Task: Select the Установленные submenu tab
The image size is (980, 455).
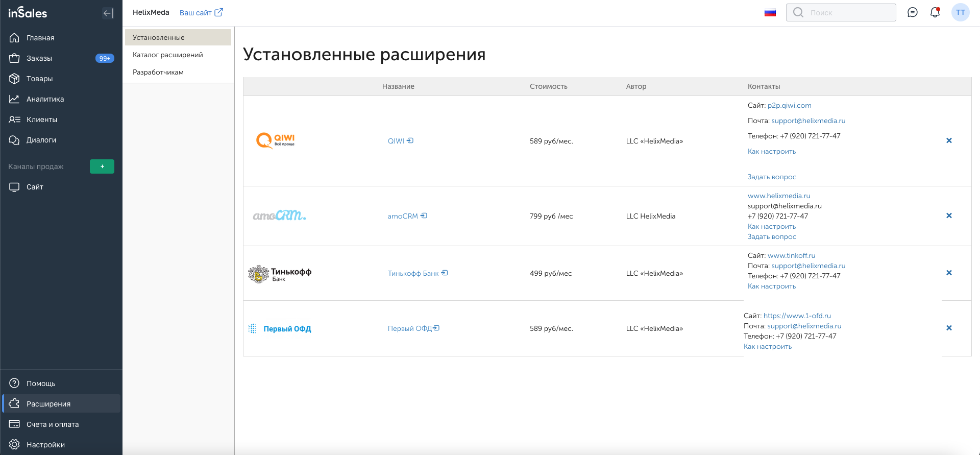Action: click(x=178, y=37)
